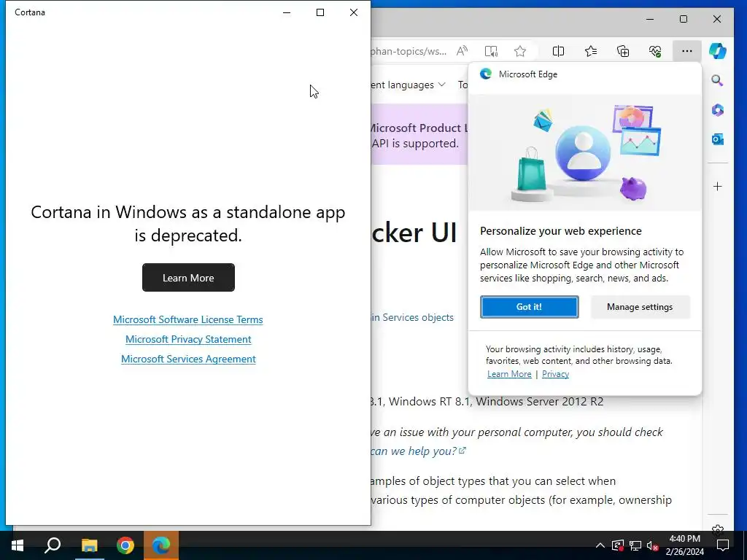
Task: Launch Google Chrome from taskbar
Action: coord(125,545)
